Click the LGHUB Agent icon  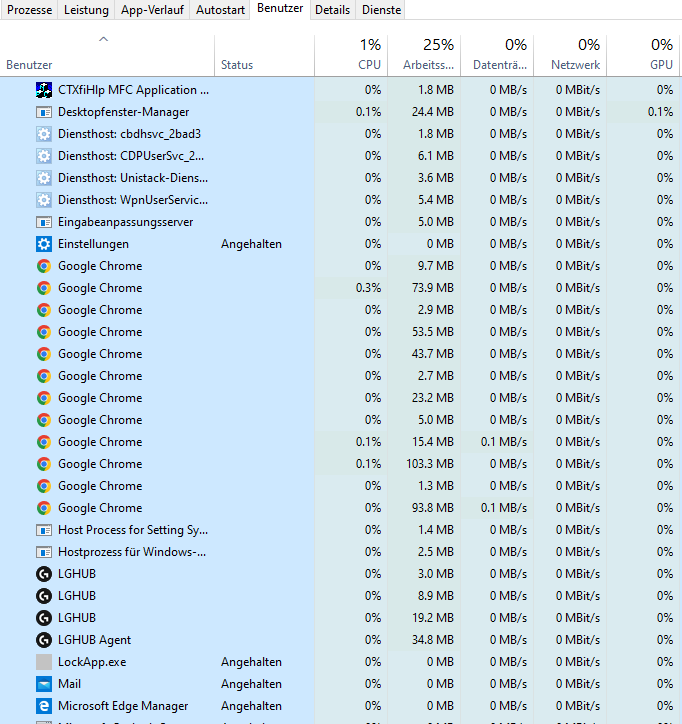click(x=44, y=640)
